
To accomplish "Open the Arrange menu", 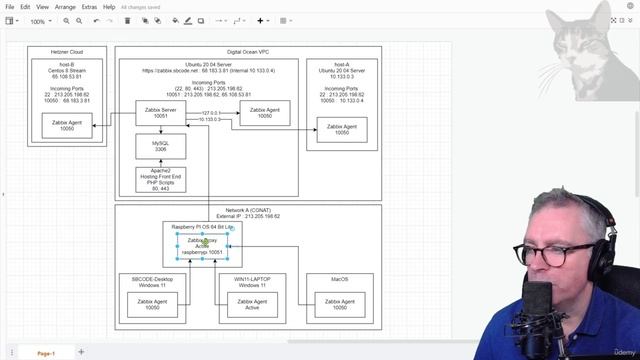I will click(x=65, y=7).
